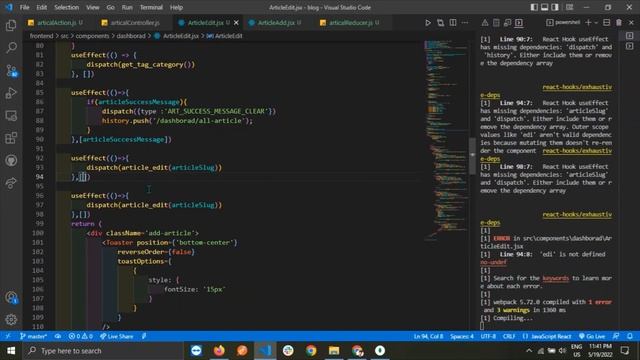Click master branch in status bar
Screen dimensions: 640x360
coord(33,336)
